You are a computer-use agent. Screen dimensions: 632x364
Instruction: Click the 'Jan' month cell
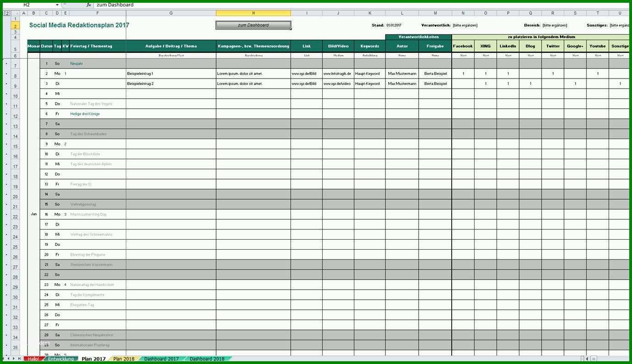click(34, 214)
